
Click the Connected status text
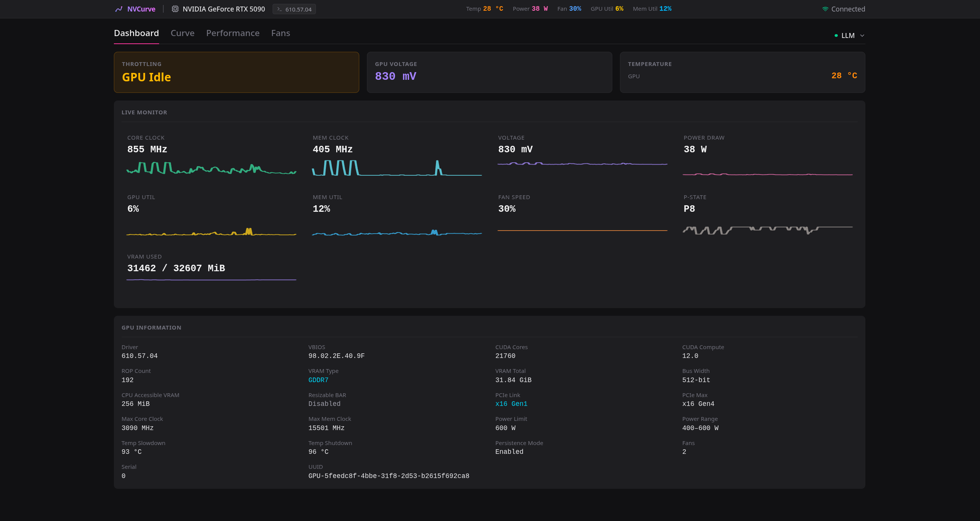tap(848, 9)
